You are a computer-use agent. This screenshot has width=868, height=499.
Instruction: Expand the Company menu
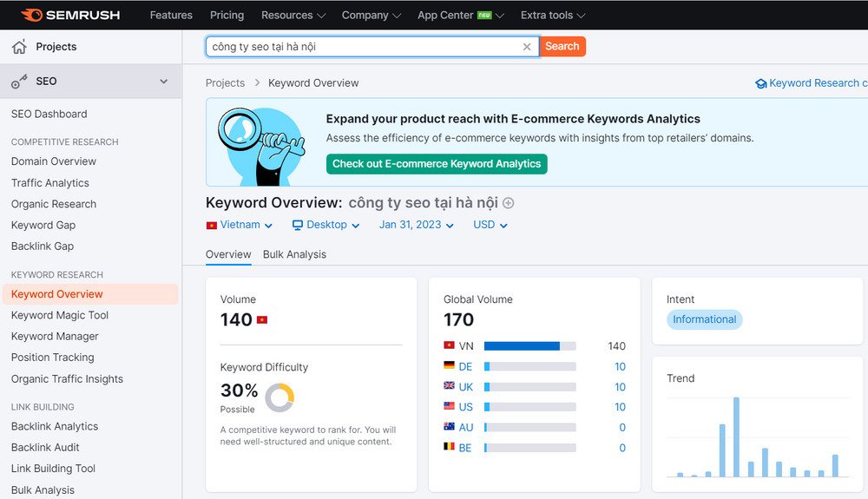(371, 15)
